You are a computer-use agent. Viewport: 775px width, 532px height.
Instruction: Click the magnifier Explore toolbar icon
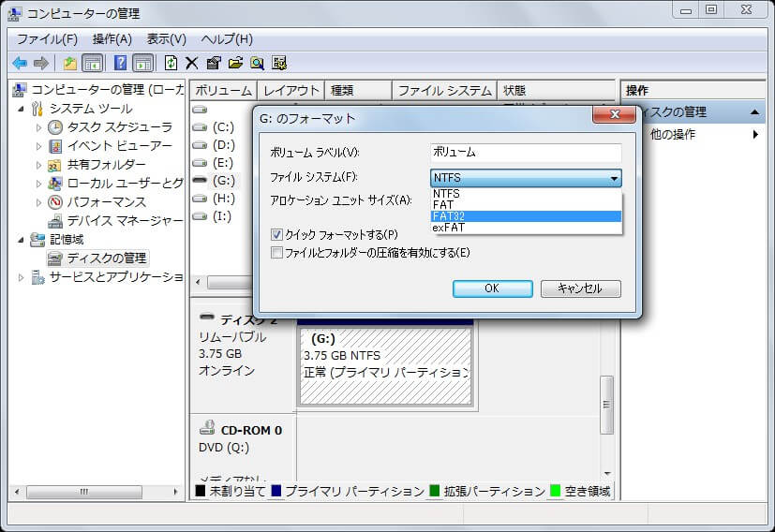coord(257,64)
